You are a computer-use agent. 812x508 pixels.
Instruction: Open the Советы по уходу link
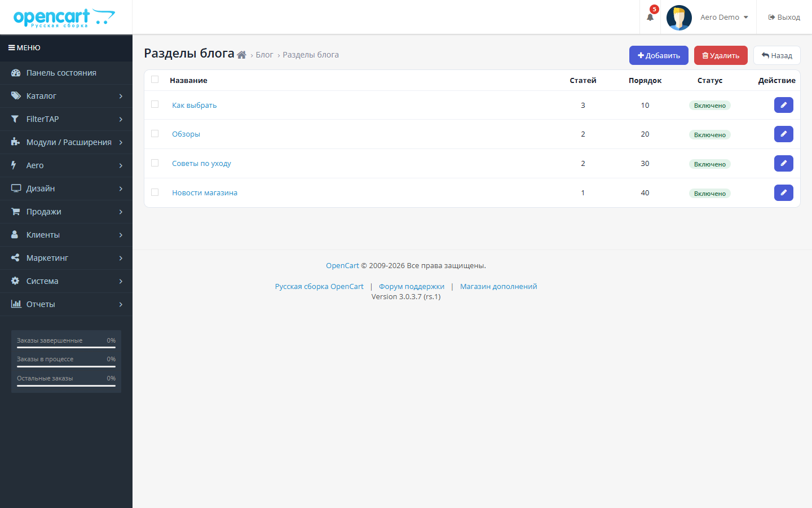coord(201,163)
